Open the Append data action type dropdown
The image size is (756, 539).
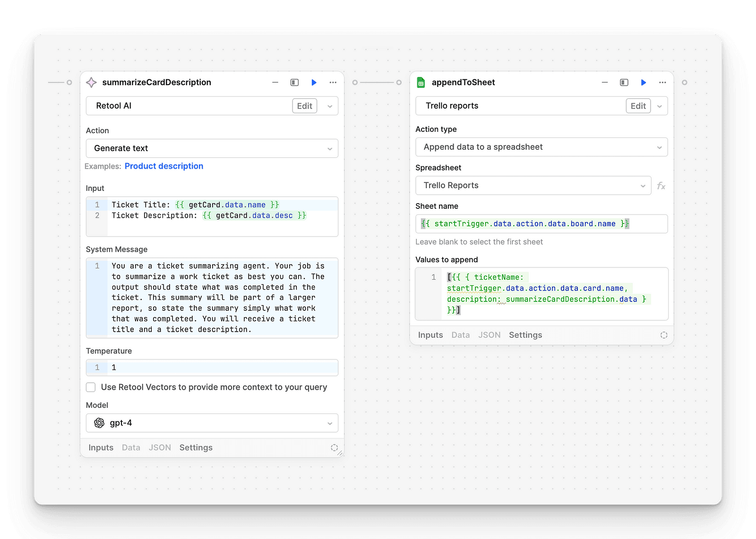541,147
